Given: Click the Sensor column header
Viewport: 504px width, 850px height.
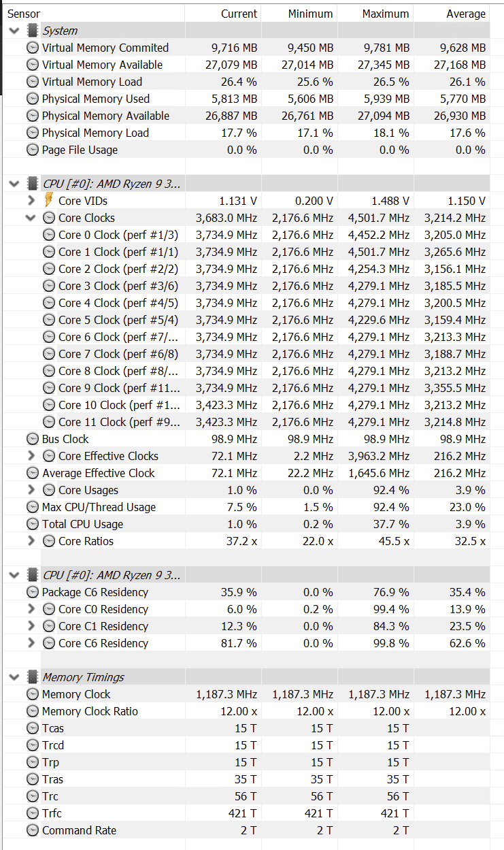Looking at the screenshot, I should (24, 14).
